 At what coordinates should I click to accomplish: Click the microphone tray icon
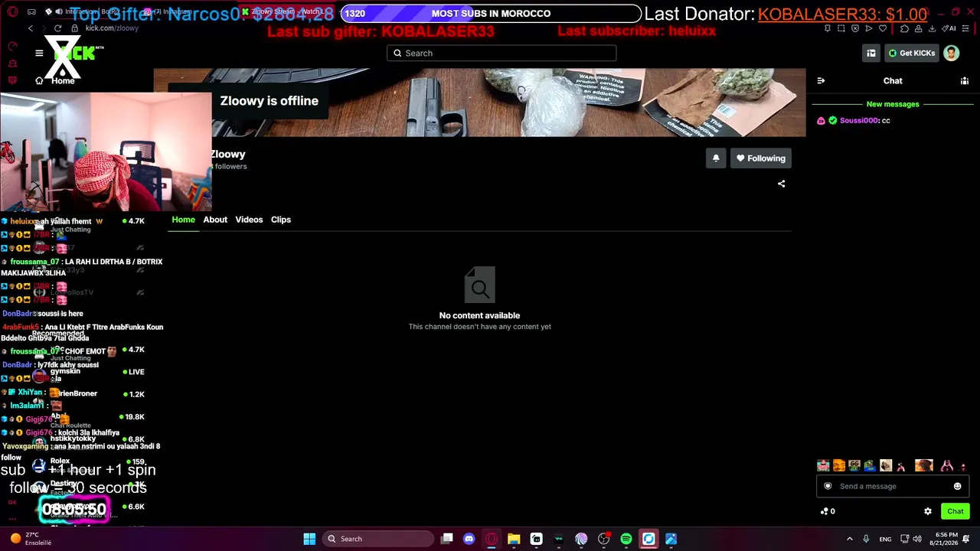pyautogui.click(x=866, y=539)
